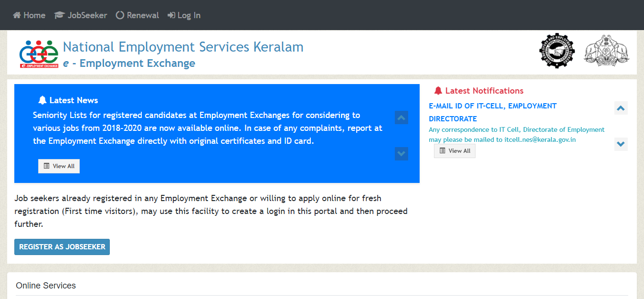Click the Latest News heading

74,100
